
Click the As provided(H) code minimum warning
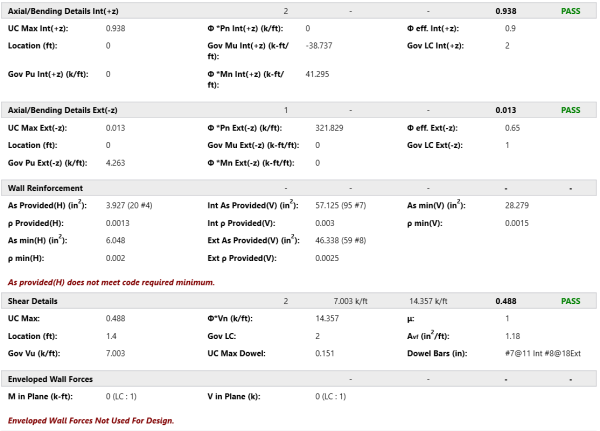pos(111,282)
